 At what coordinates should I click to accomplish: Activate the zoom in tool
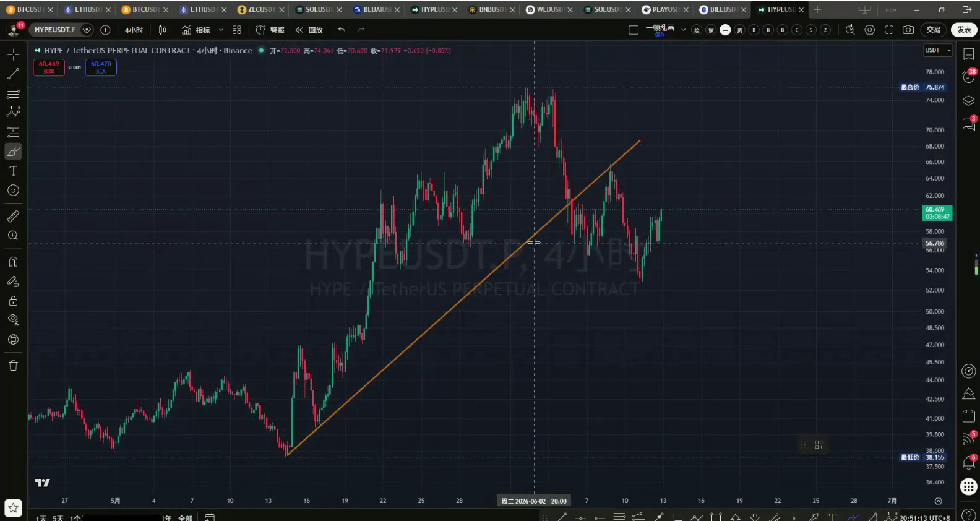pos(13,236)
